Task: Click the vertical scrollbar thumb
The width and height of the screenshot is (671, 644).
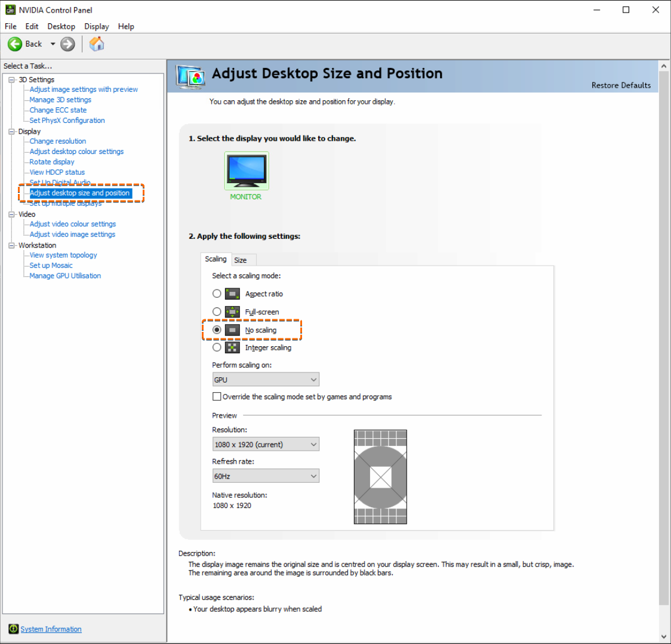Action: (x=664, y=338)
